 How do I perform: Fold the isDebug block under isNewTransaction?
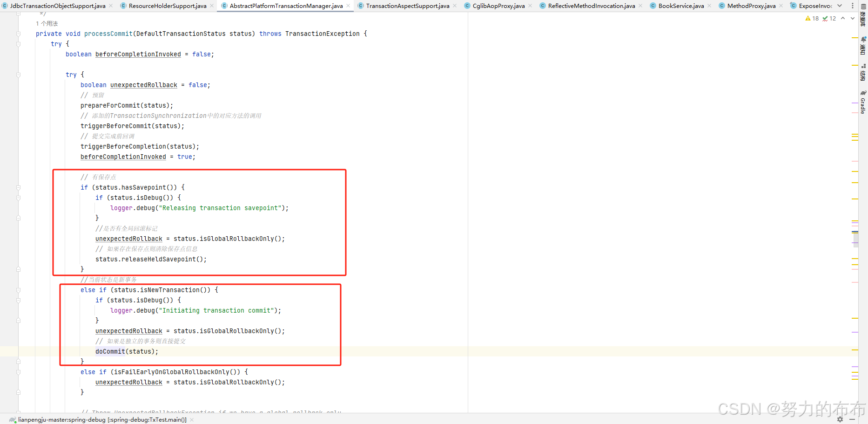pos(19,300)
